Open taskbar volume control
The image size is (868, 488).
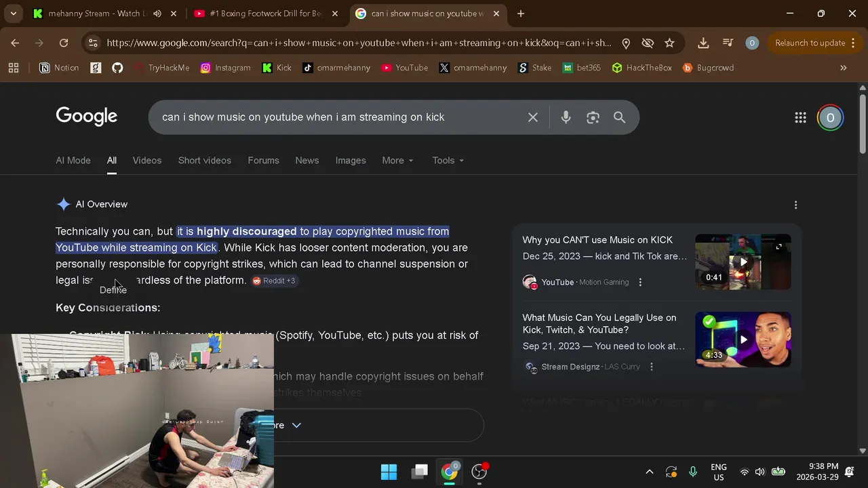point(759,472)
